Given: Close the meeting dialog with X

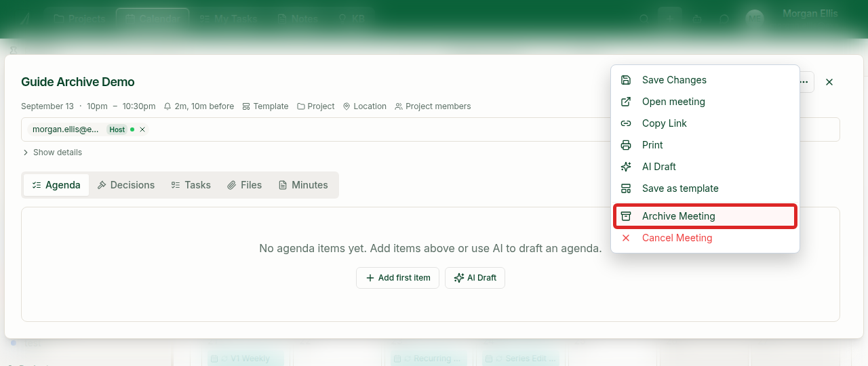Looking at the screenshot, I should pyautogui.click(x=829, y=82).
